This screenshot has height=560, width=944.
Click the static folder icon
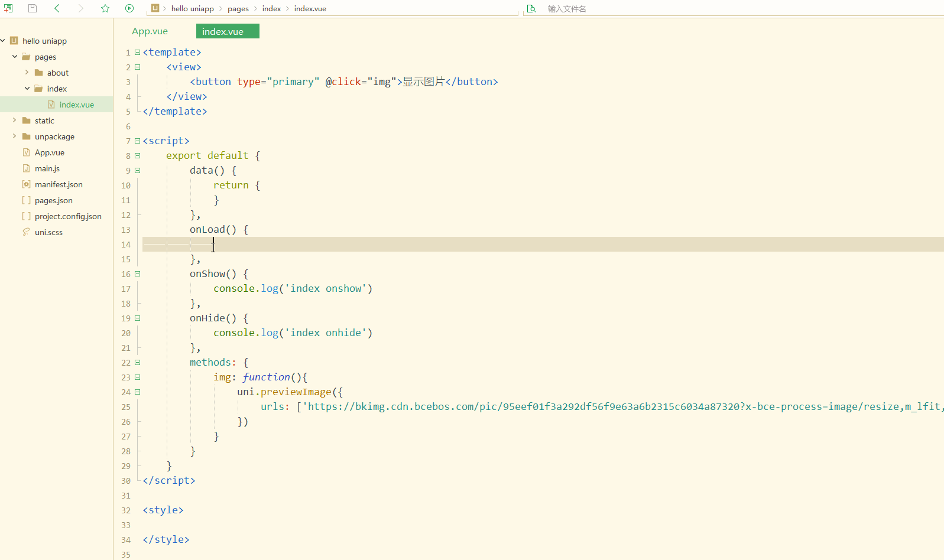click(26, 121)
